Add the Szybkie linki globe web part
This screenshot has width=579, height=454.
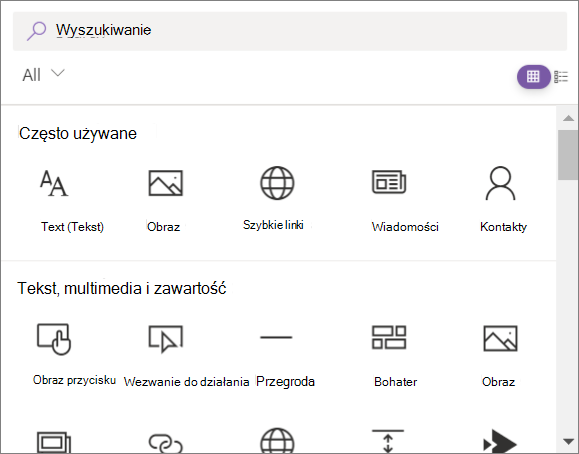(277, 183)
